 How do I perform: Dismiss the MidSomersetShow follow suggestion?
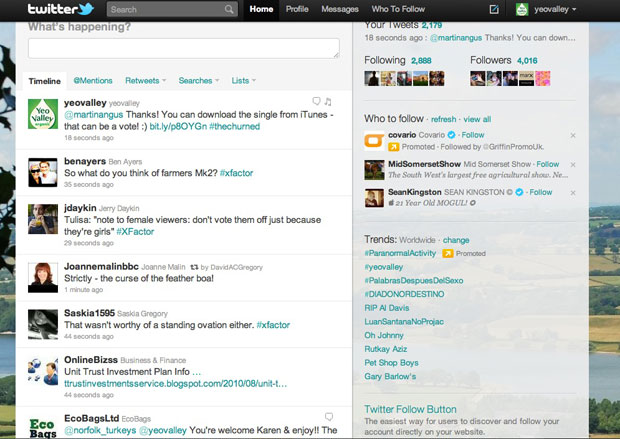click(x=573, y=165)
